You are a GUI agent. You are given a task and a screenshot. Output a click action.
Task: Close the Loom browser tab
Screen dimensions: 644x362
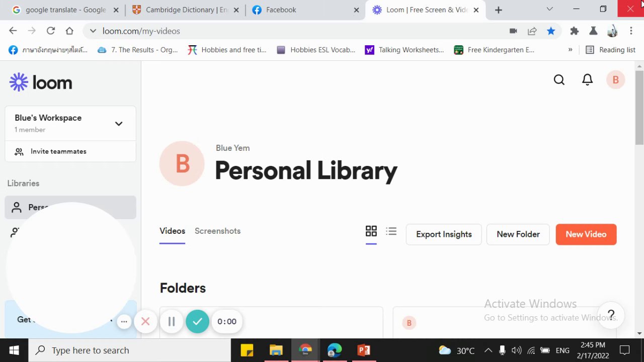tap(476, 10)
